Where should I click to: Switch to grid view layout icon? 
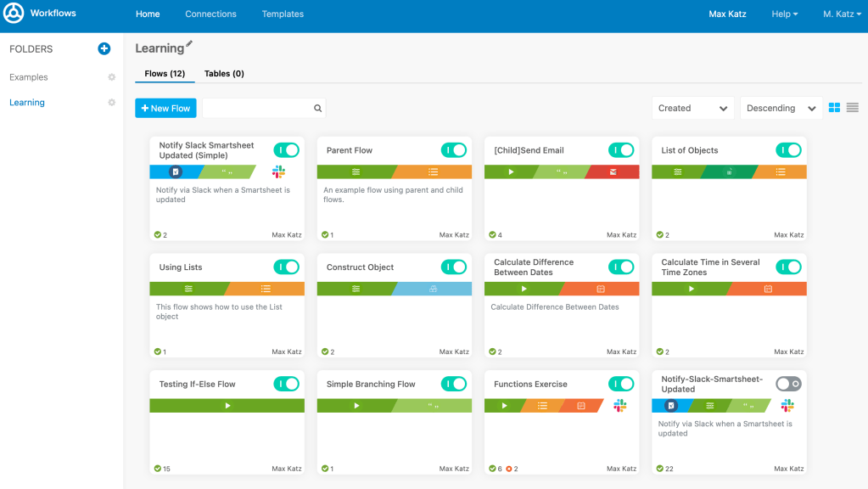(834, 108)
